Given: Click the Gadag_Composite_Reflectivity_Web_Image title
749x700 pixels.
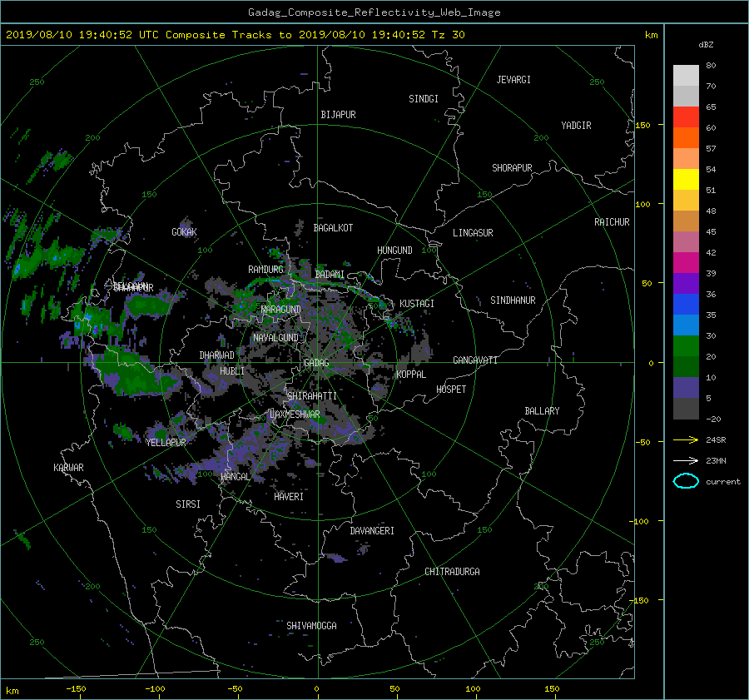Looking at the screenshot, I should pyautogui.click(x=374, y=12).
